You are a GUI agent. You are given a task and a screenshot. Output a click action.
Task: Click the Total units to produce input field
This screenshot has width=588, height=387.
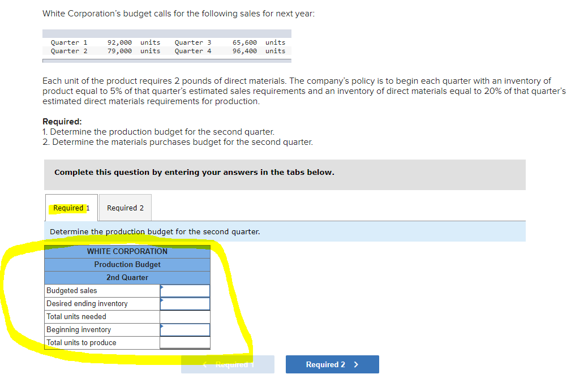[185, 342]
